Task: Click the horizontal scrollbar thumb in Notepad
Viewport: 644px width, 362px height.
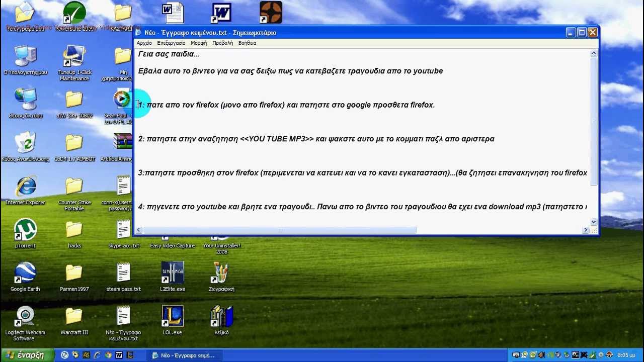Action: pyautogui.click(x=280, y=230)
